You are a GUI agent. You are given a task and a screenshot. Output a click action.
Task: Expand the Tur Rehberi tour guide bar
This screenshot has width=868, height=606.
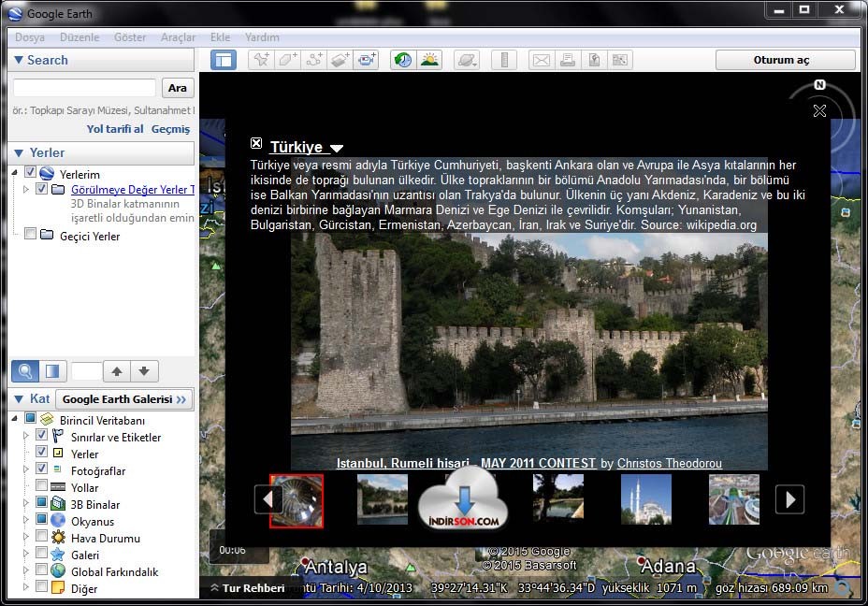pos(248,587)
